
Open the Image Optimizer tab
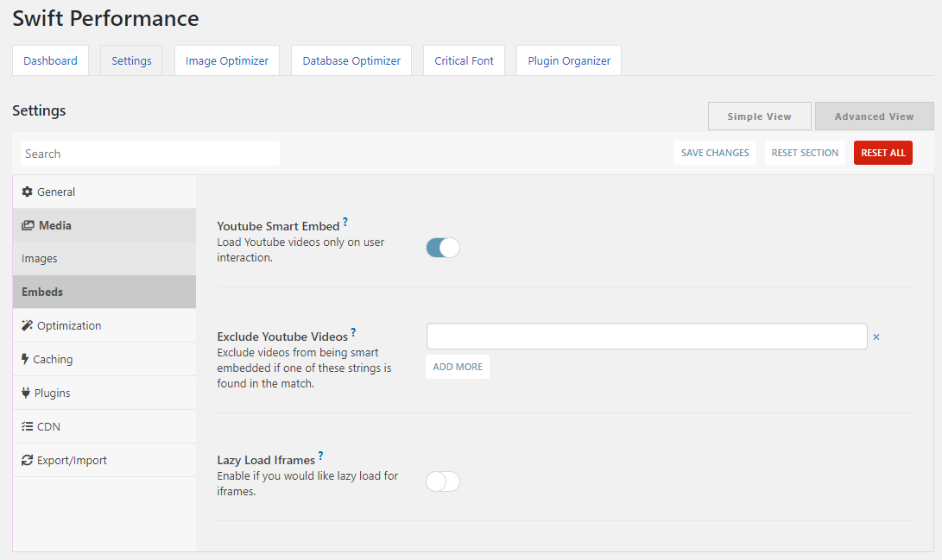[x=227, y=60]
